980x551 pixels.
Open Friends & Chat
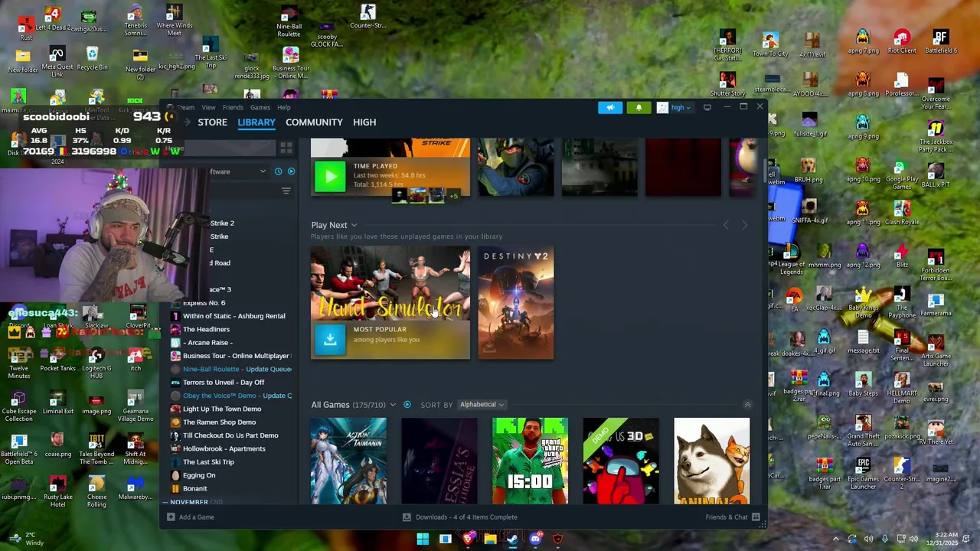[x=727, y=517]
